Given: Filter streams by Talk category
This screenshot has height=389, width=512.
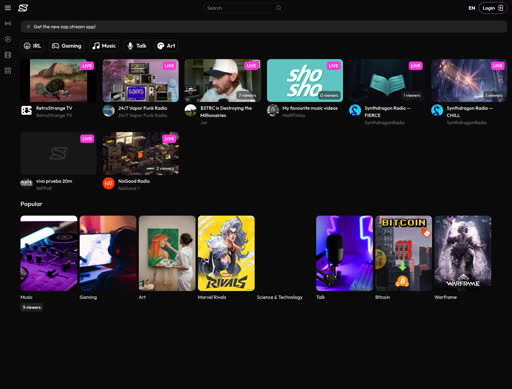Looking at the screenshot, I should pyautogui.click(x=137, y=46).
